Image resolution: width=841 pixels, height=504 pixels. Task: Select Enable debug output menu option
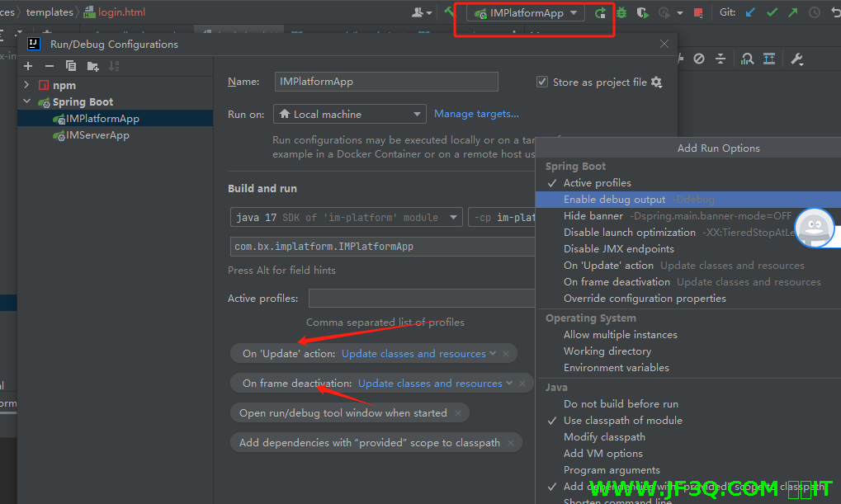[614, 200]
